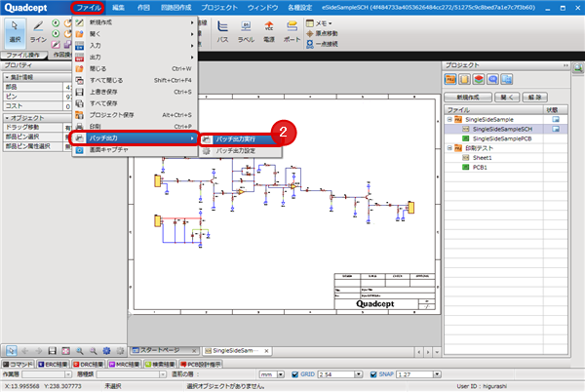Click the 新規作成 button in project panel
Screen dimensions: 585x392
[x=468, y=98]
